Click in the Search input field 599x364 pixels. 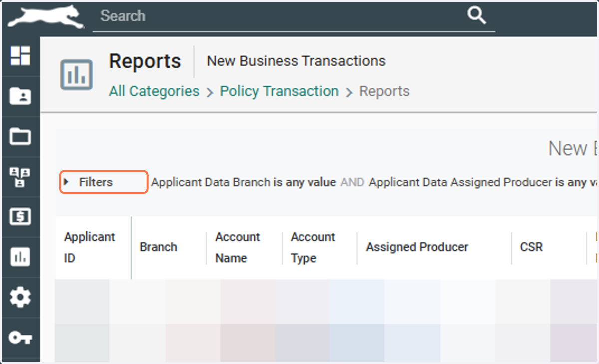pos(280,16)
